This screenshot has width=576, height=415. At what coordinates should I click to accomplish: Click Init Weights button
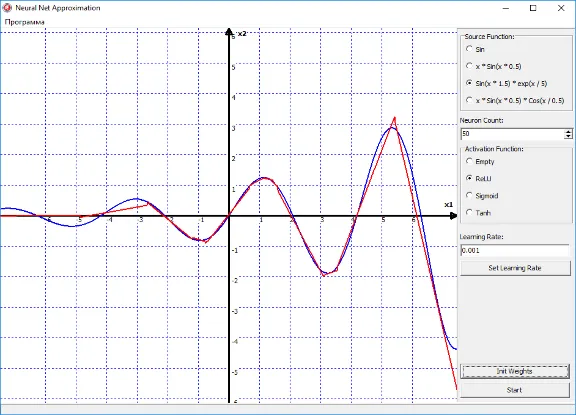coord(515,371)
